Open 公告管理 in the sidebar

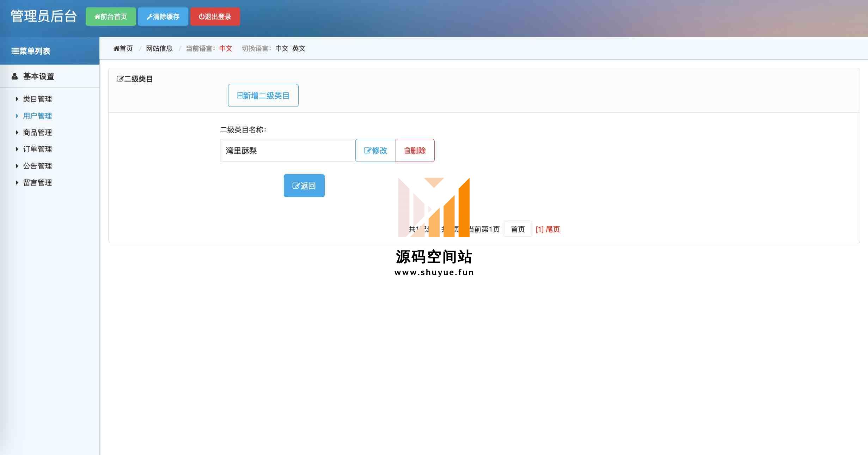pyautogui.click(x=37, y=166)
